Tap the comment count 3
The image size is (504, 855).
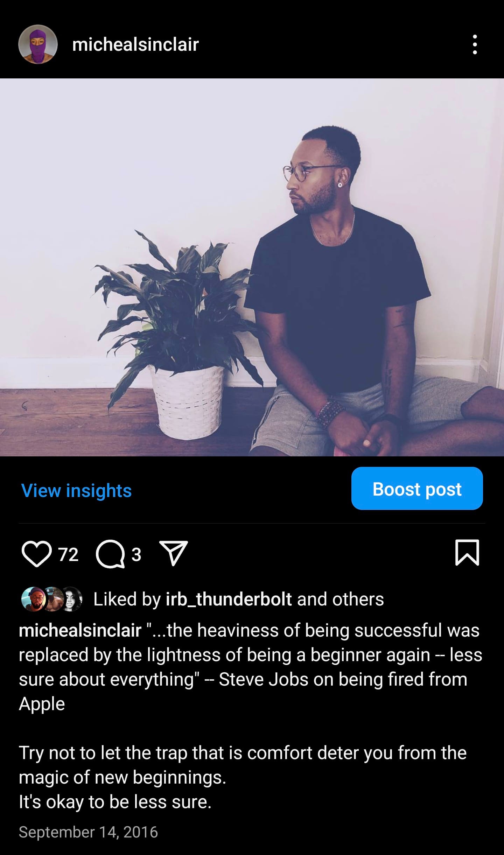[136, 554]
